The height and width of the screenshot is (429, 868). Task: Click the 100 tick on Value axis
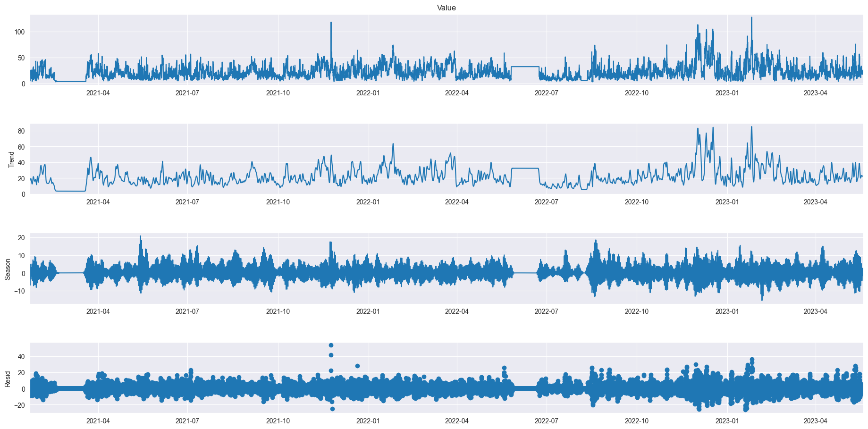(20, 32)
